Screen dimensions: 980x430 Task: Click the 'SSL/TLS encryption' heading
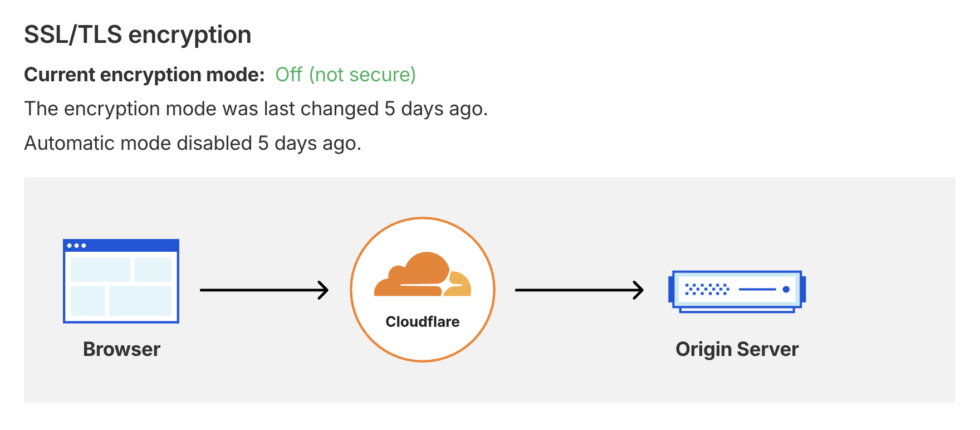tap(138, 35)
